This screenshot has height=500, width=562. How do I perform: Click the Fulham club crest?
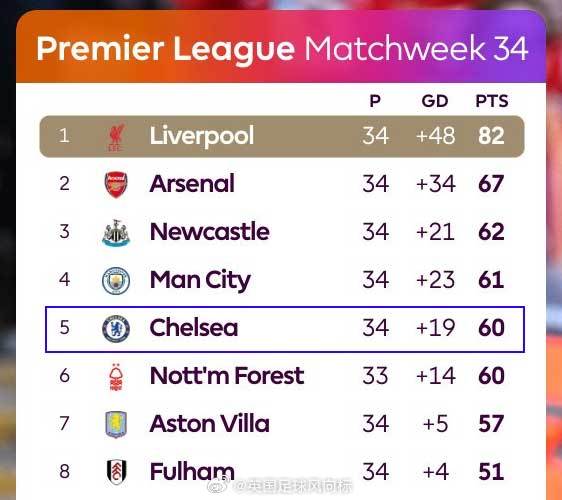[x=116, y=472]
